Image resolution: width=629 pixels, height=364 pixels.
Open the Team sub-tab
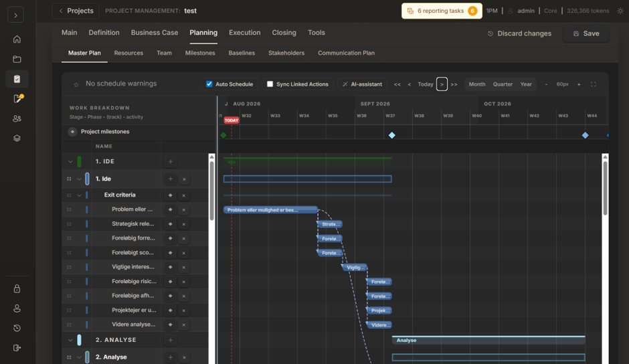164,53
